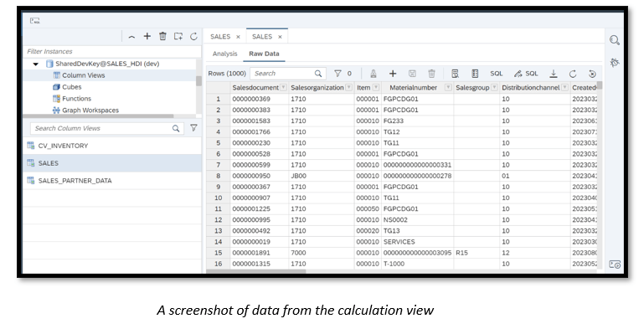Image resolution: width=644 pixels, height=334 pixels.
Task: Open the search icon on right sidebar
Action: pyautogui.click(x=615, y=40)
